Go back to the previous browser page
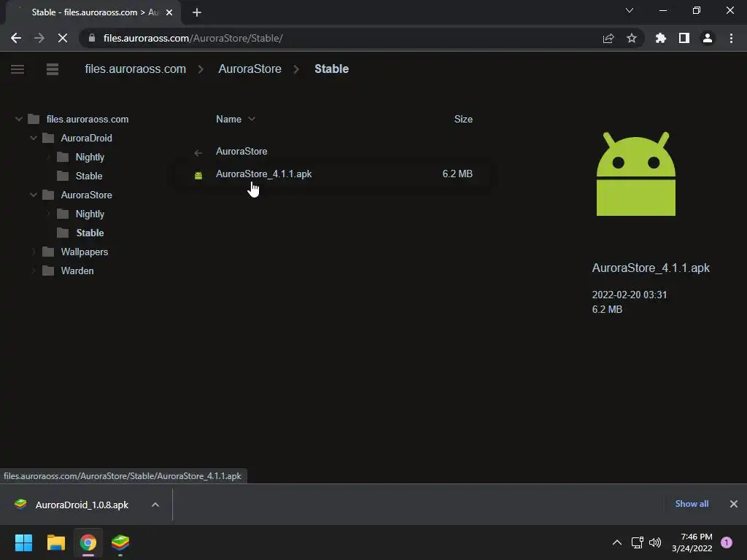 click(x=16, y=38)
